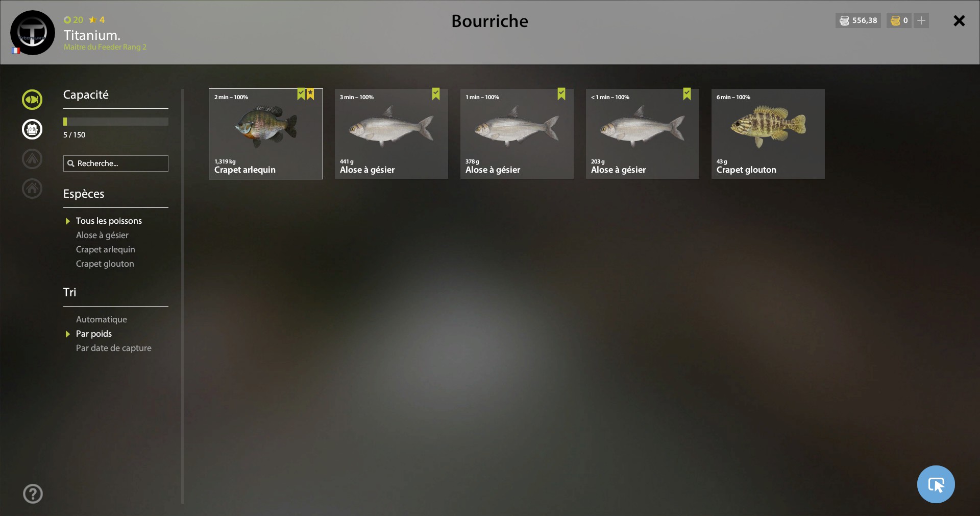Click the gold coins balance icon
980x516 pixels.
pos(895,20)
